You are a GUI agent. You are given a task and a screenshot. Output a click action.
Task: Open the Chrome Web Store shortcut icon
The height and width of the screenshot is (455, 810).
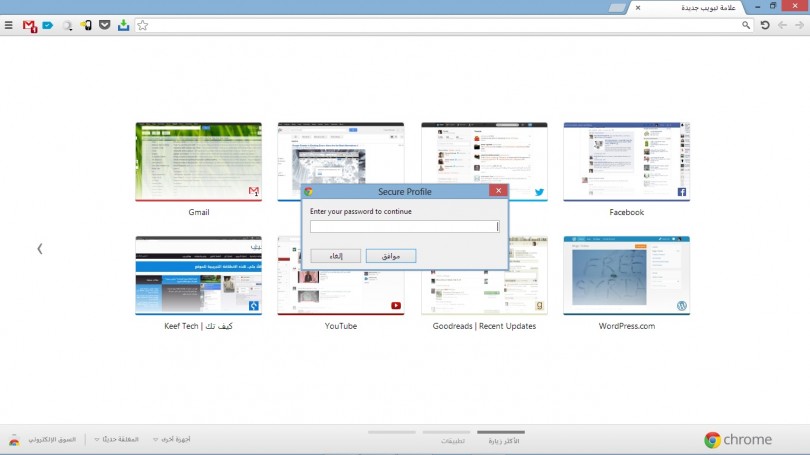click(x=14, y=439)
